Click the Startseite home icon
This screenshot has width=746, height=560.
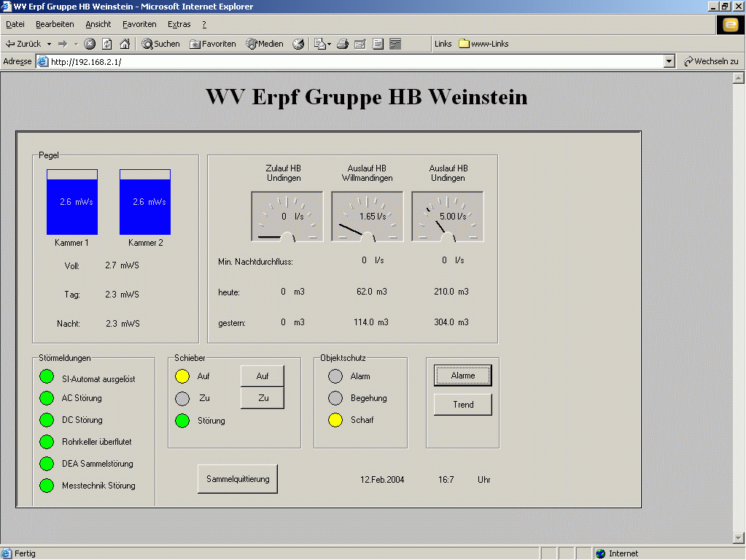point(126,43)
